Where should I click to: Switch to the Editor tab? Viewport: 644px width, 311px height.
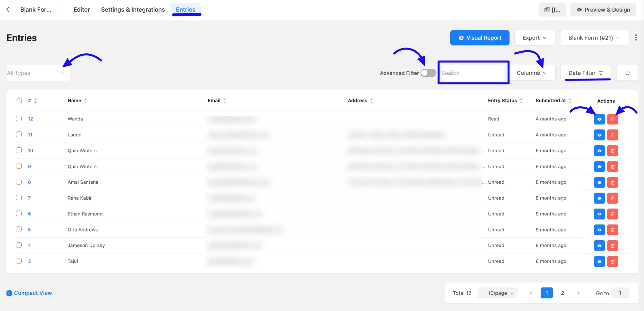pos(82,10)
